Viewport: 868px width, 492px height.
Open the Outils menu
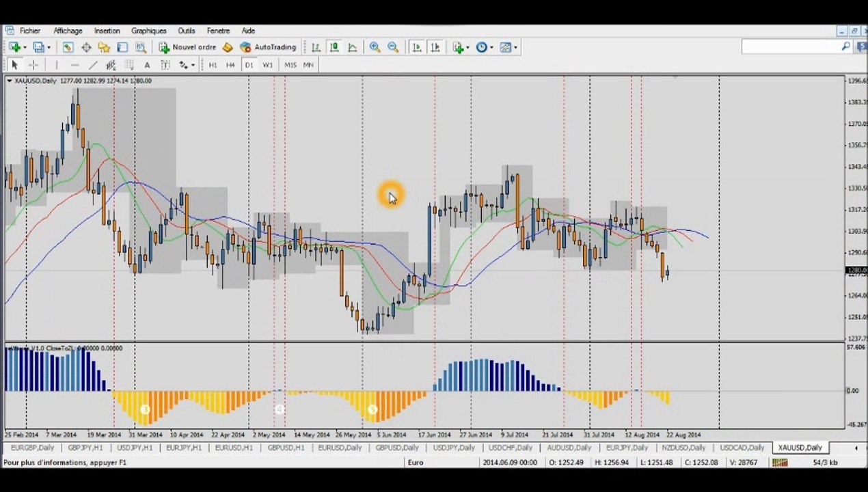click(187, 31)
